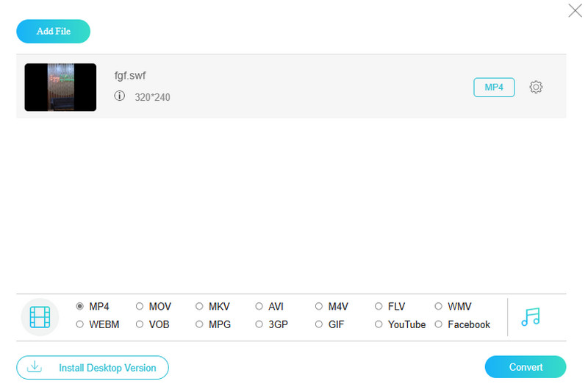Click the fgf.swf video thumbnail
The width and height of the screenshot is (588, 384).
point(60,87)
